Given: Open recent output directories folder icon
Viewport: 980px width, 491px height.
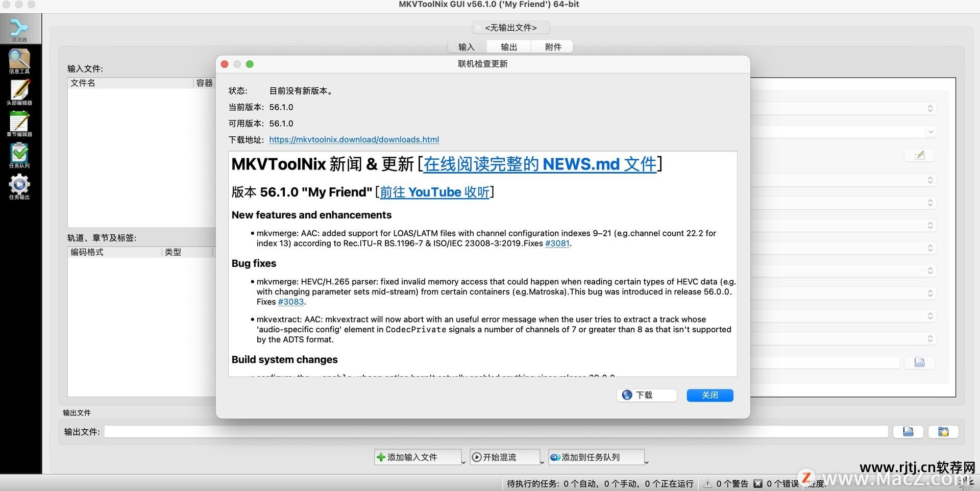Looking at the screenshot, I should (943, 432).
